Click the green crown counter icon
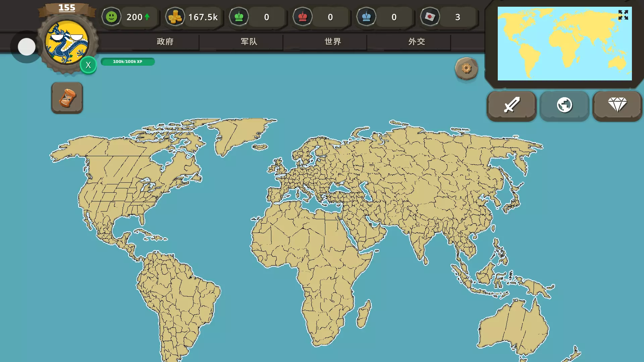This screenshot has width=644, height=362. coord(239,17)
